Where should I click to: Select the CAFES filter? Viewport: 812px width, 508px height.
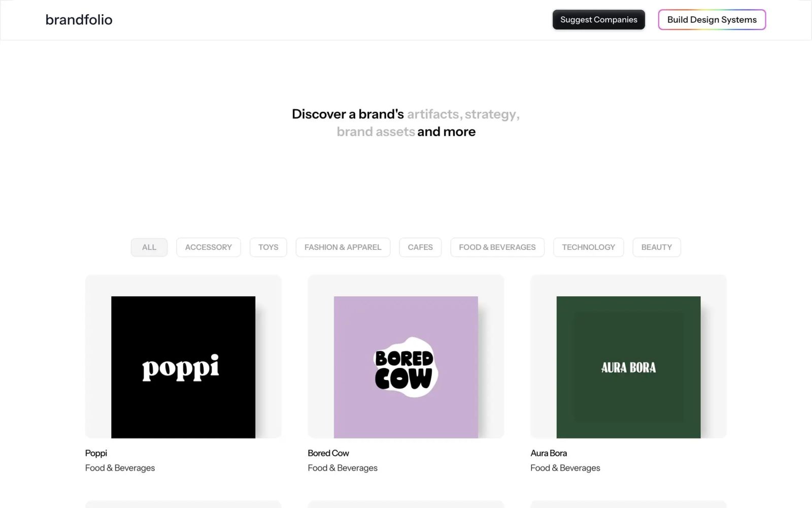click(x=420, y=247)
